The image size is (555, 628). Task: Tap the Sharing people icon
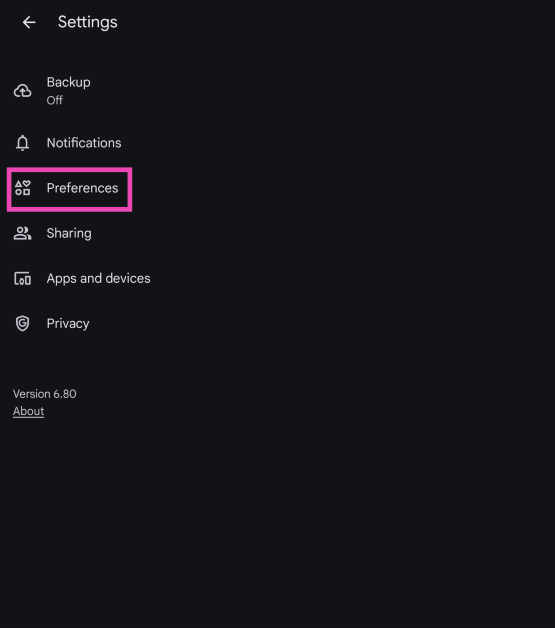(x=22, y=233)
